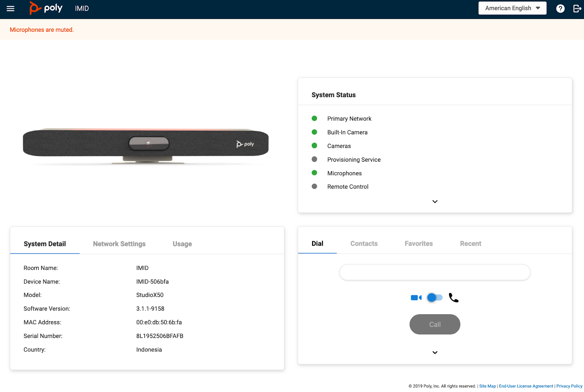Viewport: 584px width, 392px height.
Task: Open the Contacts tab
Action: tap(364, 243)
